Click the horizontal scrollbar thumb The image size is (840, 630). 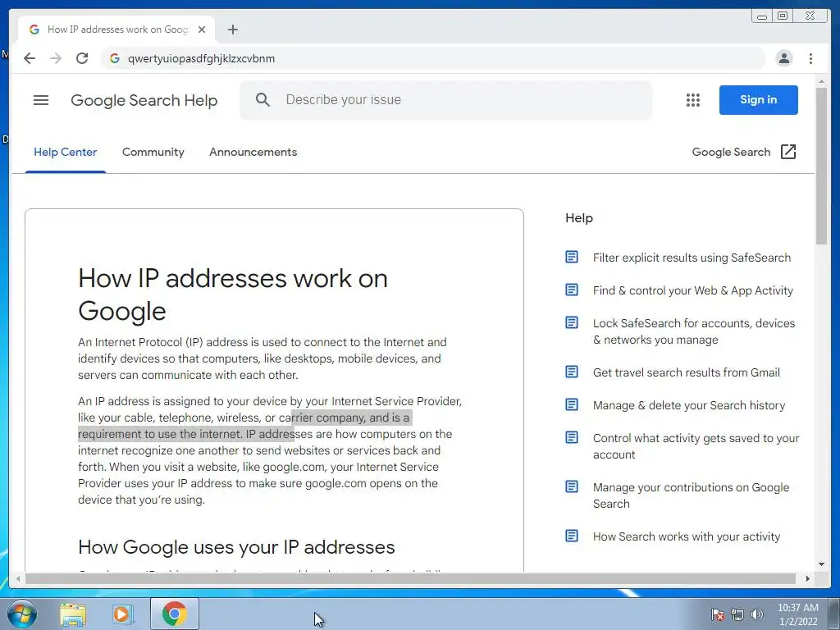[x=410, y=578]
